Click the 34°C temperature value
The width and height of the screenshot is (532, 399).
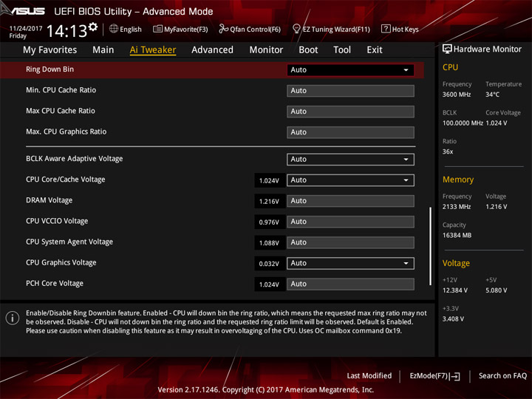click(492, 95)
